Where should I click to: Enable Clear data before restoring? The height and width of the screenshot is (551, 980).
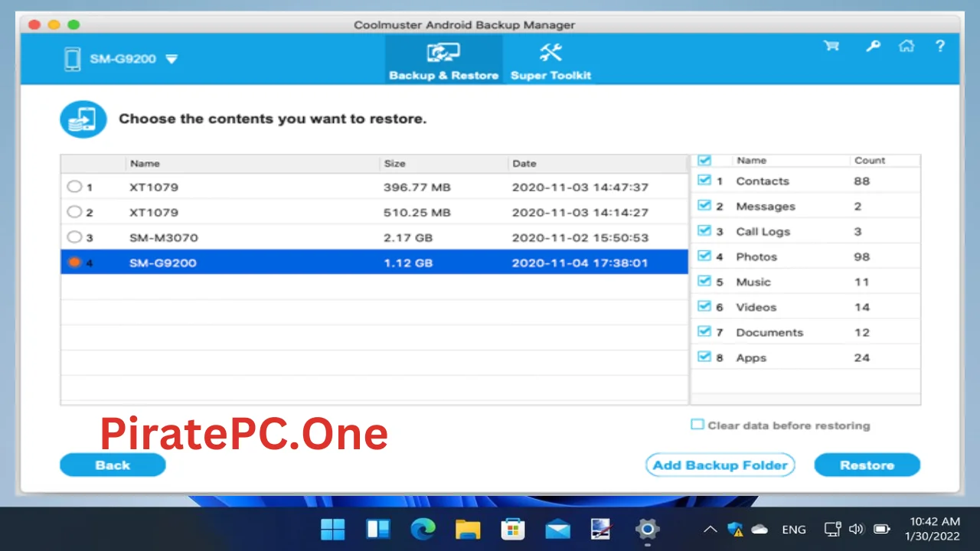[x=697, y=425]
